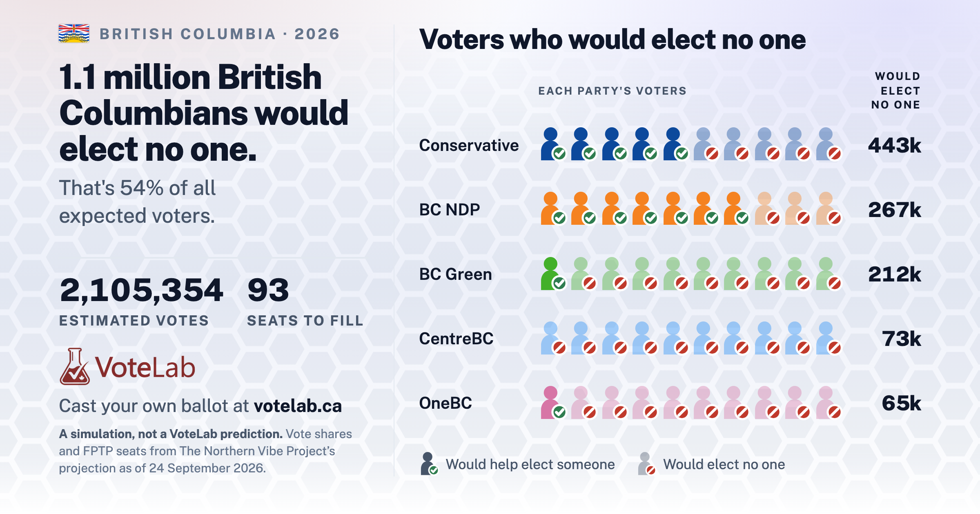This screenshot has width=980, height=514.
Task: Click the 212k value for BC Green
Action: [x=894, y=274]
